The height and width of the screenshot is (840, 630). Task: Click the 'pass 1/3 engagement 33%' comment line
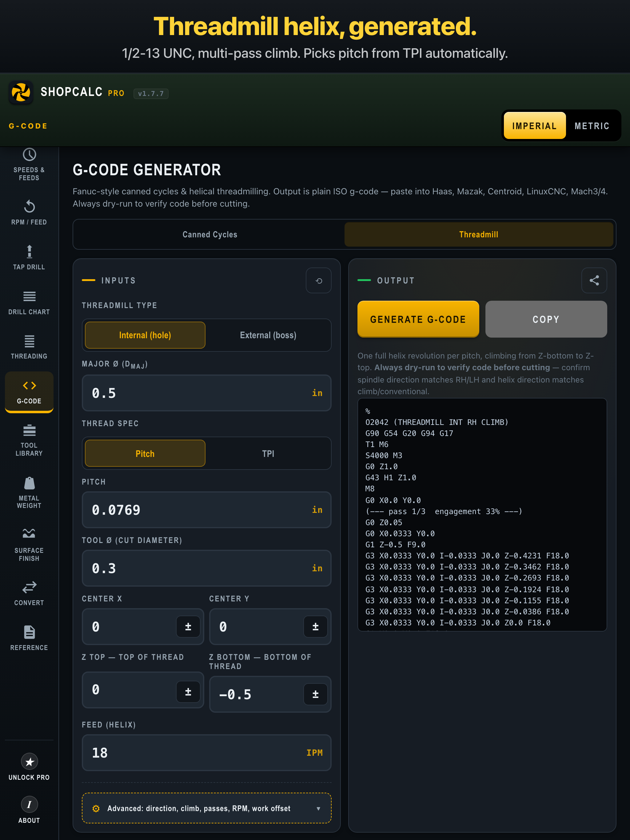point(444,512)
